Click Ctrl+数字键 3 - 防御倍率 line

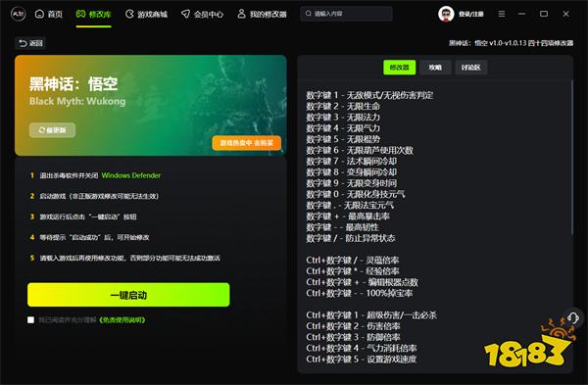coord(353,337)
